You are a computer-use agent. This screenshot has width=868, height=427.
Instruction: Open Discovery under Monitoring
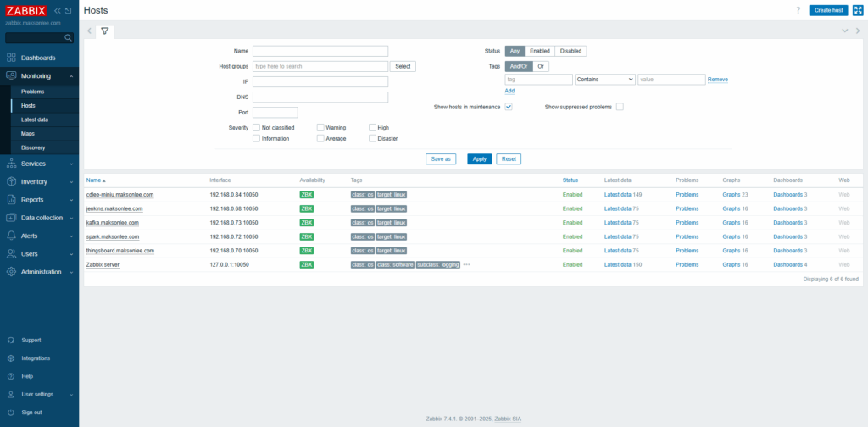pos(33,147)
